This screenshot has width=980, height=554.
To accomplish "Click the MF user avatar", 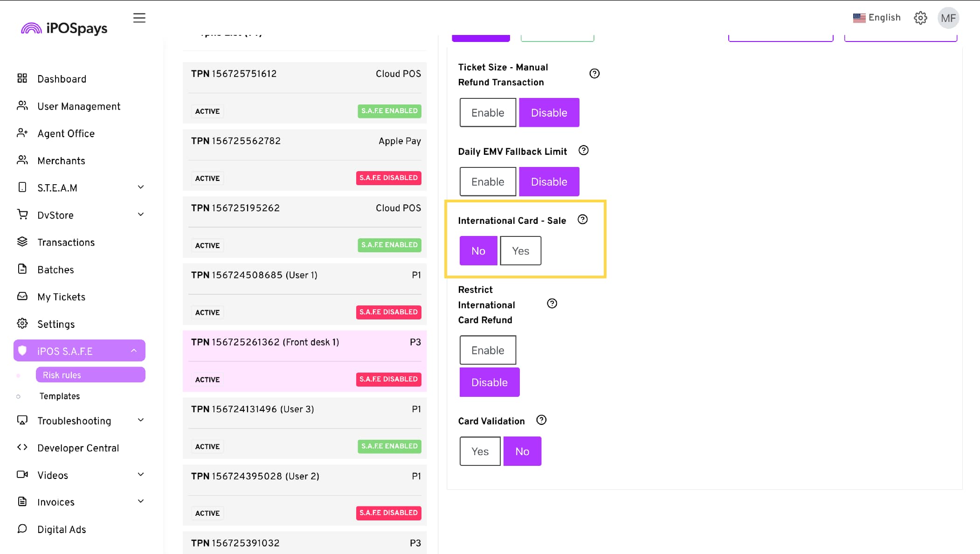I will tap(948, 18).
